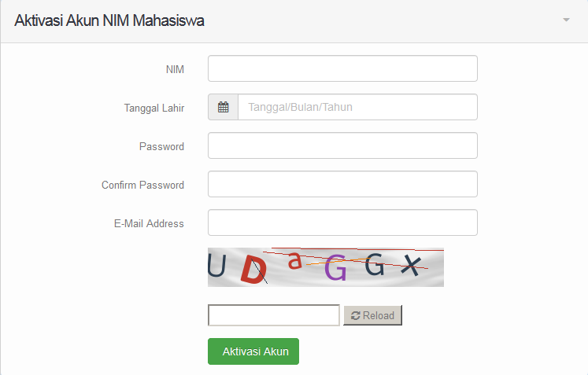The image size is (588, 375).
Task: Click the Password label text
Action: [x=161, y=146]
